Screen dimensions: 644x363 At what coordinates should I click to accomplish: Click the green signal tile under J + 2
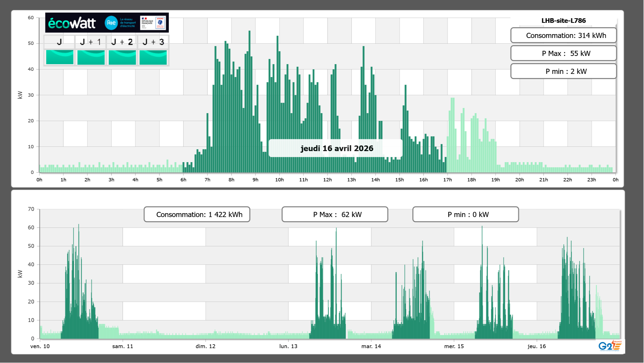pyautogui.click(x=122, y=57)
